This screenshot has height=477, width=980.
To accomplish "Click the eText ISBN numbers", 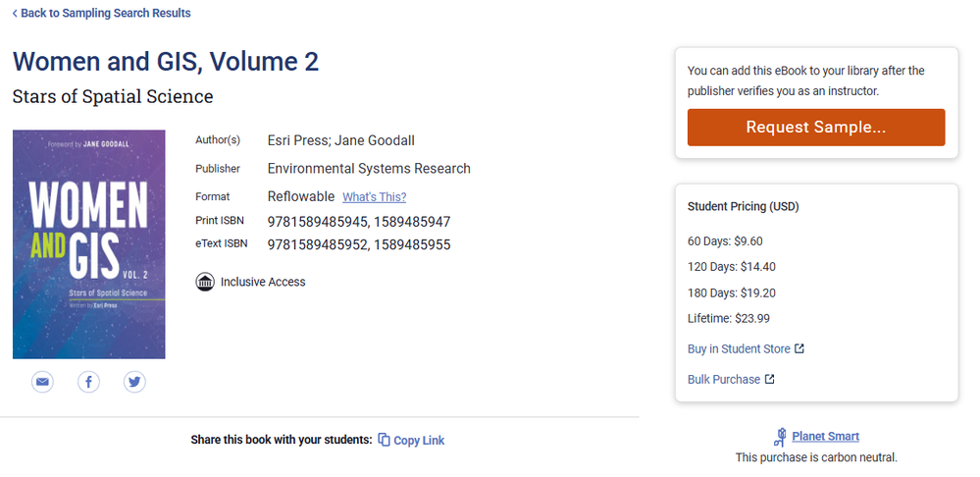I will (x=358, y=244).
